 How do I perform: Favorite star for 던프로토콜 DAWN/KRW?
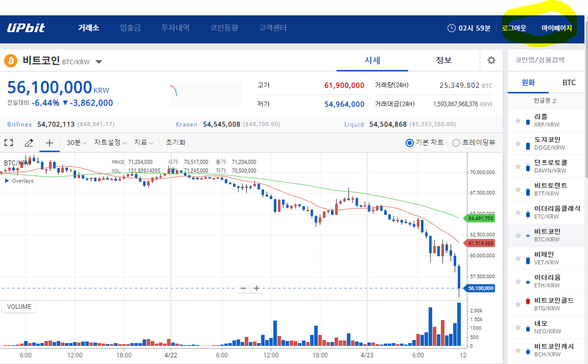518,166
